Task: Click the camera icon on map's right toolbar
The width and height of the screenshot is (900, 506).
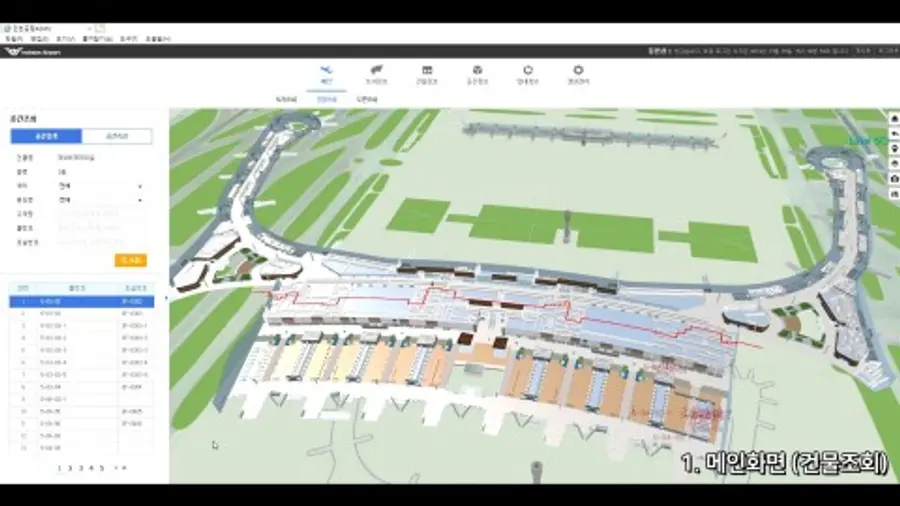Action: [893, 177]
